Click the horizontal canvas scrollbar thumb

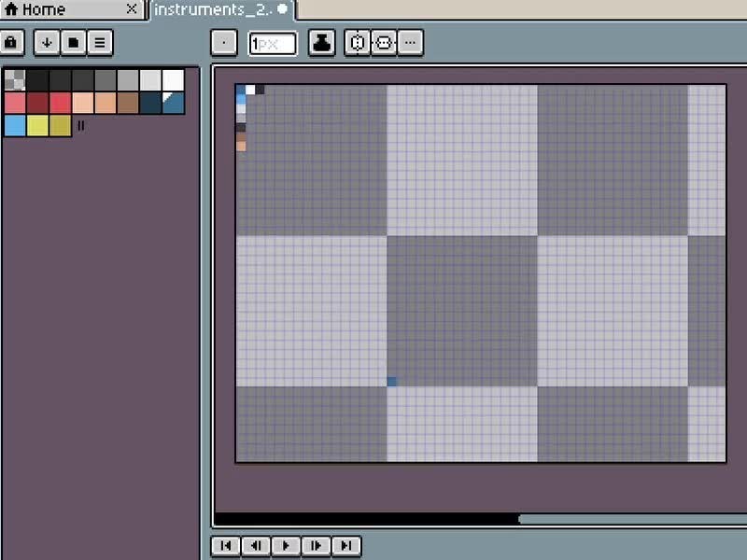(632, 519)
